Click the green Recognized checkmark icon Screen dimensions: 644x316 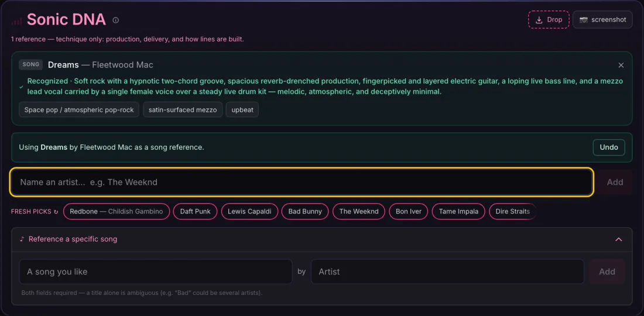point(21,87)
